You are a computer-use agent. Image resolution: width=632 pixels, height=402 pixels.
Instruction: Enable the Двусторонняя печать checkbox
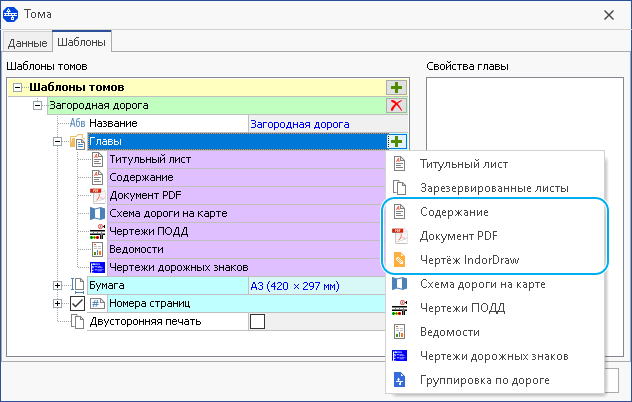pyautogui.click(x=257, y=322)
